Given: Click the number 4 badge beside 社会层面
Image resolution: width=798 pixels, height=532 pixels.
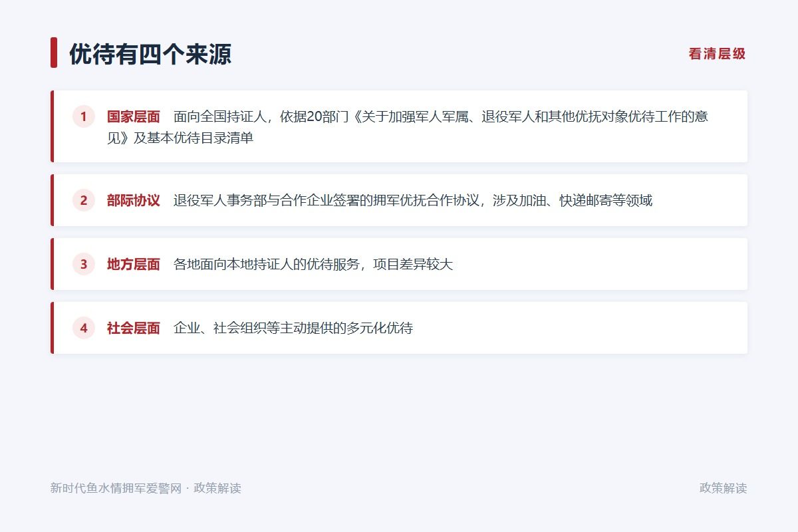Looking at the screenshot, I should 84,328.
